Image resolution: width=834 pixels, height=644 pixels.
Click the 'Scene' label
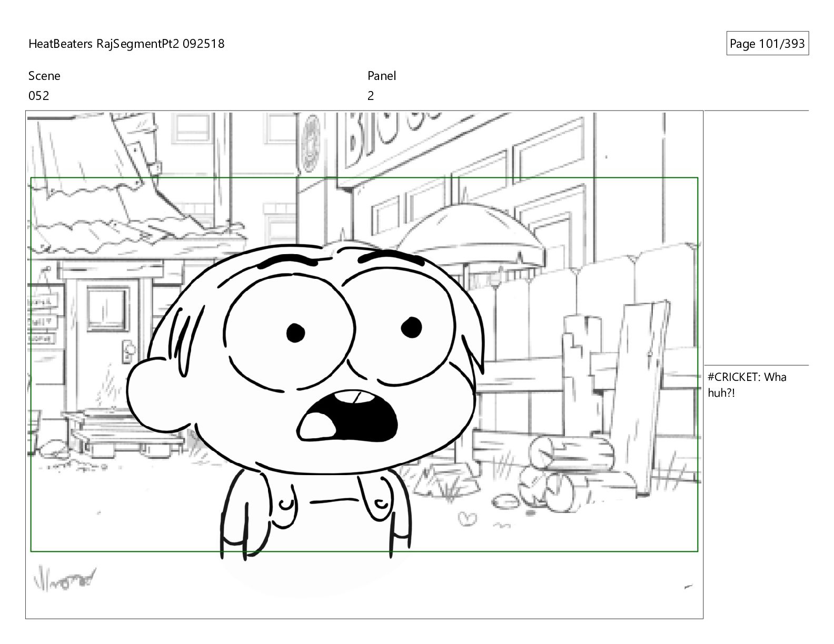coord(44,76)
